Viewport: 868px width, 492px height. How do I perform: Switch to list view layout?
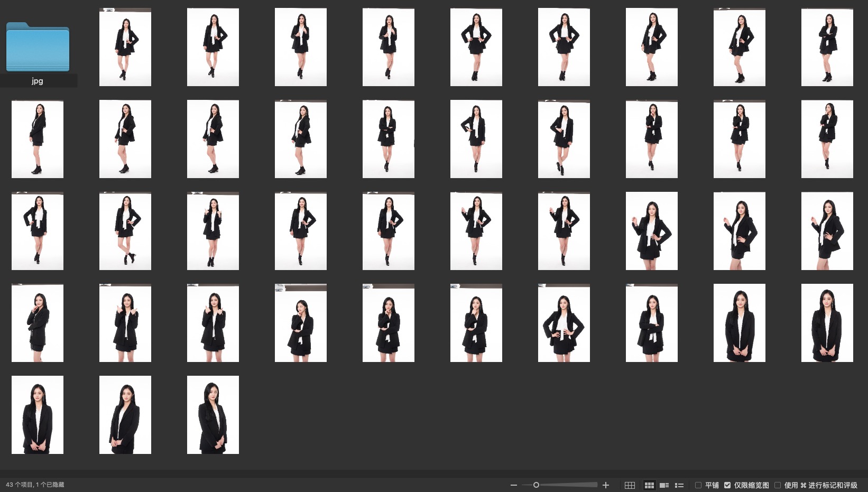coord(679,485)
